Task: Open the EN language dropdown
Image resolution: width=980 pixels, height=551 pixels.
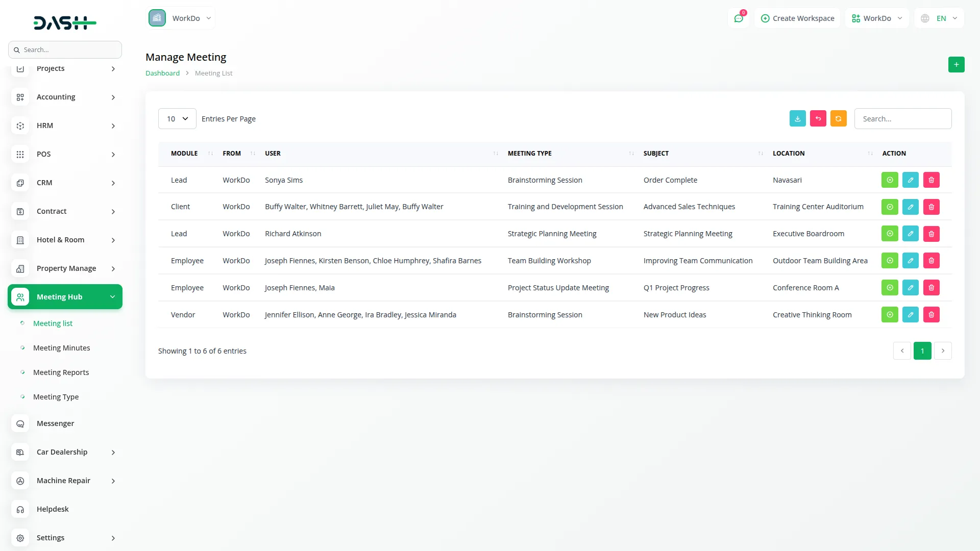Action: pyautogui.click(x=939, y=18)
